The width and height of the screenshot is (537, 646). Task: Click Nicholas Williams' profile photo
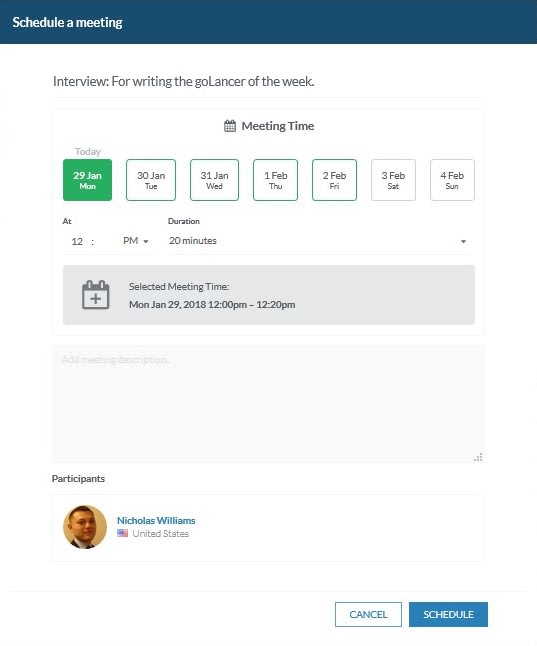pos(85,527)
